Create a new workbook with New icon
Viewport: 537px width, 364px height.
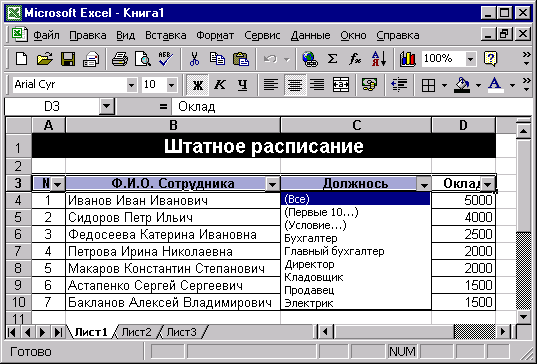22,59
